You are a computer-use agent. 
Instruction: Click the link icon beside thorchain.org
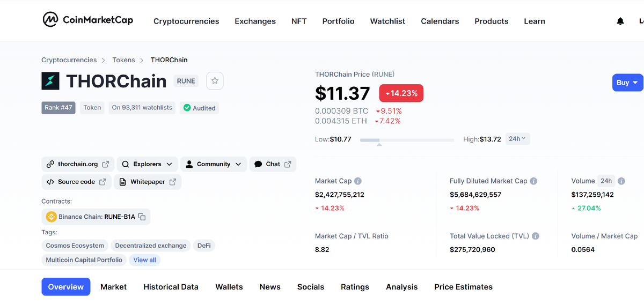coord(50,164)
